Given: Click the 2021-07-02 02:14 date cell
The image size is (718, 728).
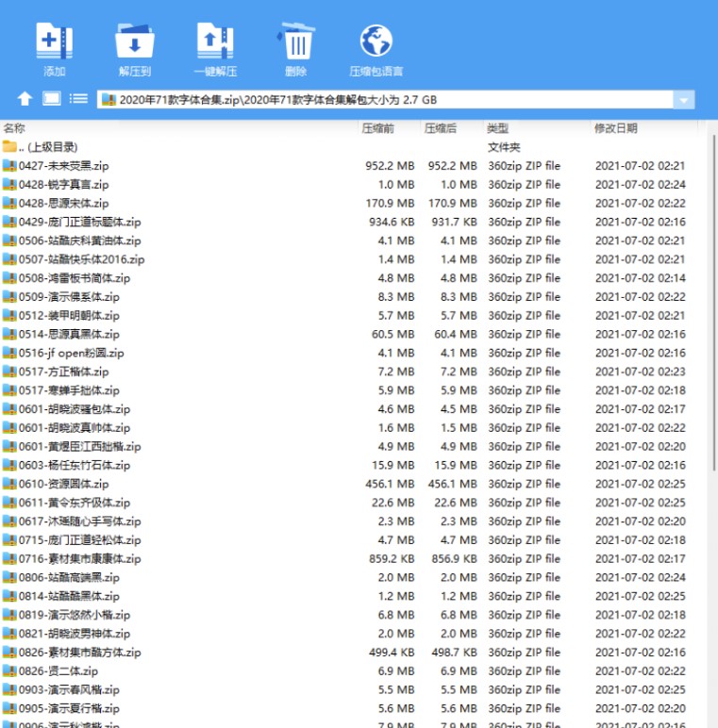Looking at the screenshot, I should tap(641, 278).
